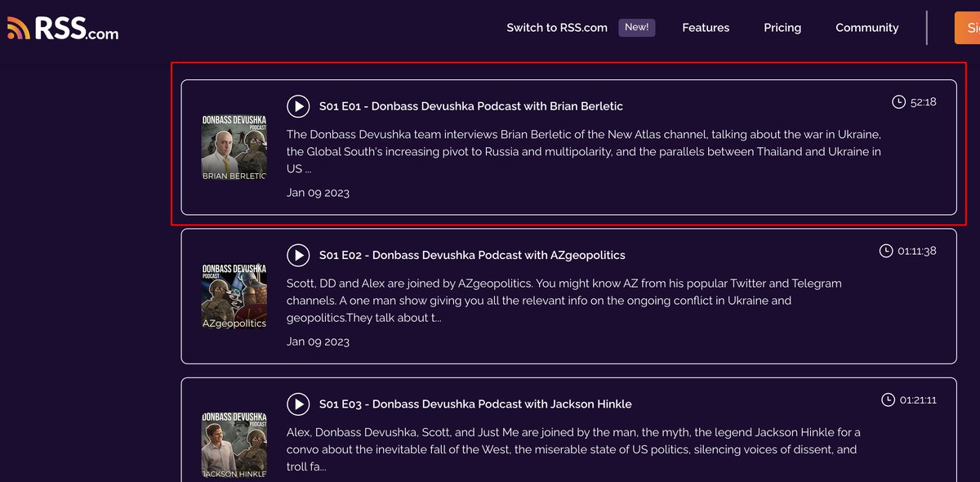Screen dimensions: 980x482
Task: Click the 52:18 duration text
Action: click(923, 102)
